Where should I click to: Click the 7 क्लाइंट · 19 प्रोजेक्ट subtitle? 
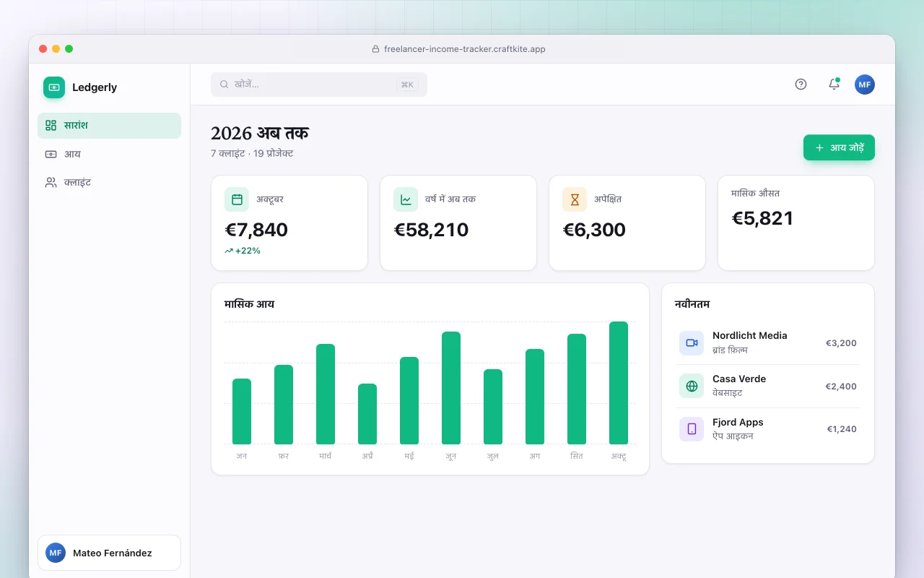click(x=252, y=154)
